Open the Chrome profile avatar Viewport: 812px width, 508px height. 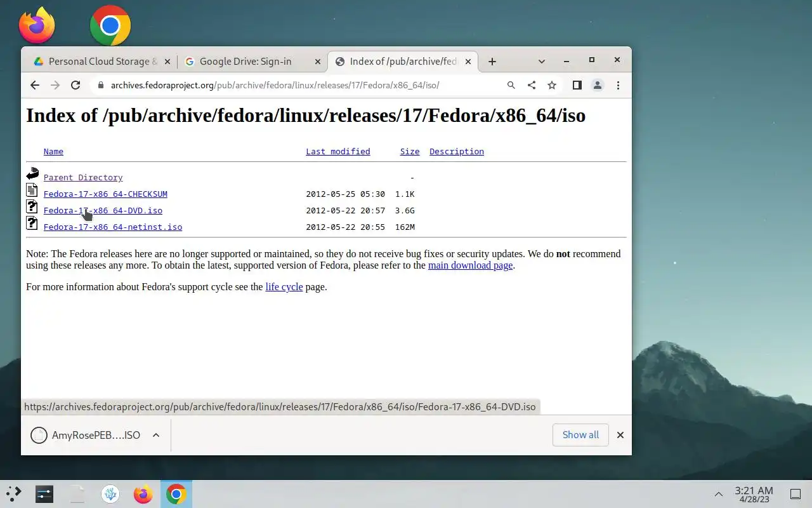coord(598,85)
